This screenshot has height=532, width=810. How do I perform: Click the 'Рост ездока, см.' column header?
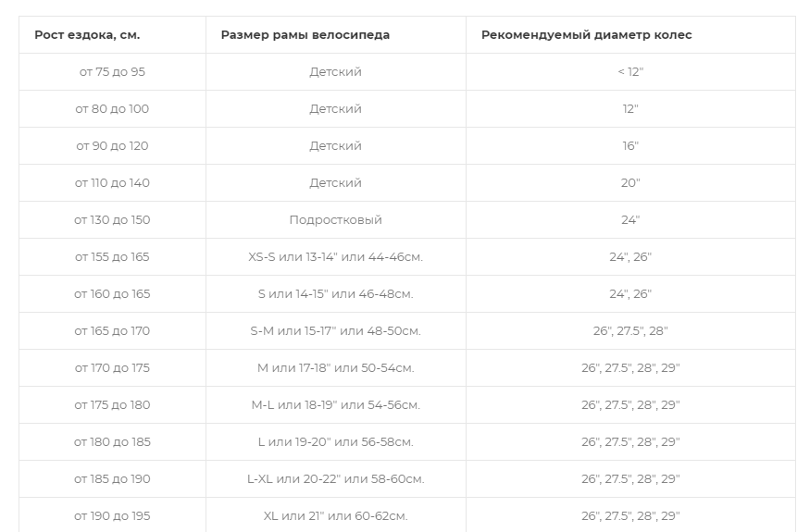tap(112, 34)
